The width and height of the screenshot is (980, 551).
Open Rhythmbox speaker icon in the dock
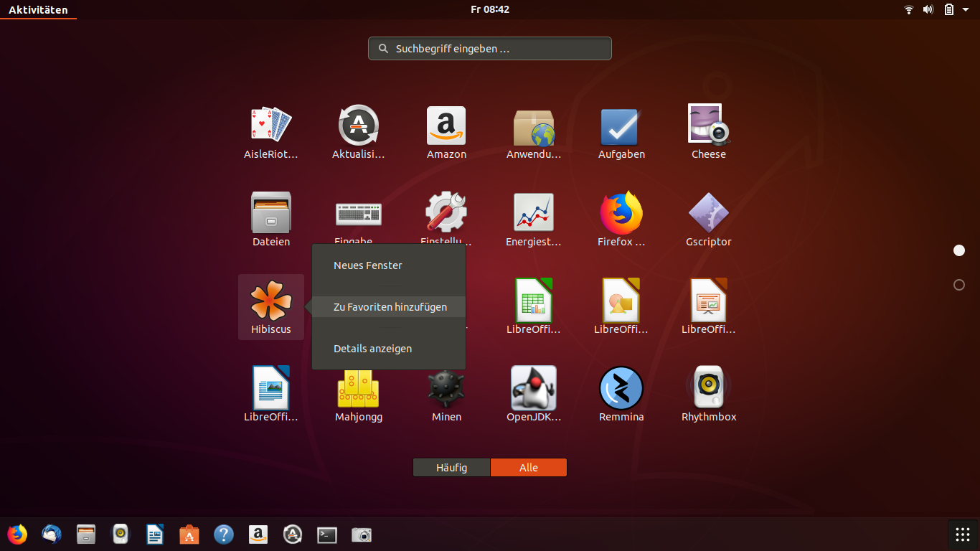[121, 534]
